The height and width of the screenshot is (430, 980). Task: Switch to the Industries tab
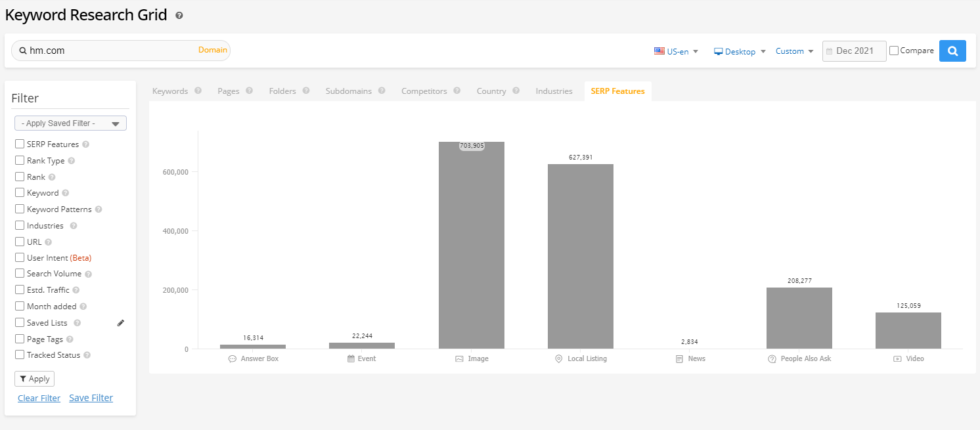554,91
